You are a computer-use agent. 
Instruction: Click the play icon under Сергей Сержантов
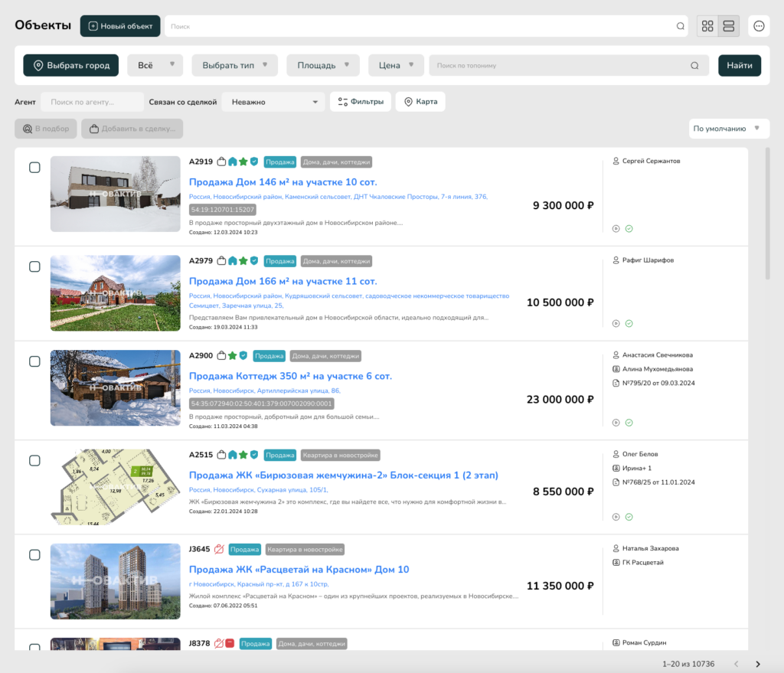[x=616, y=228]
